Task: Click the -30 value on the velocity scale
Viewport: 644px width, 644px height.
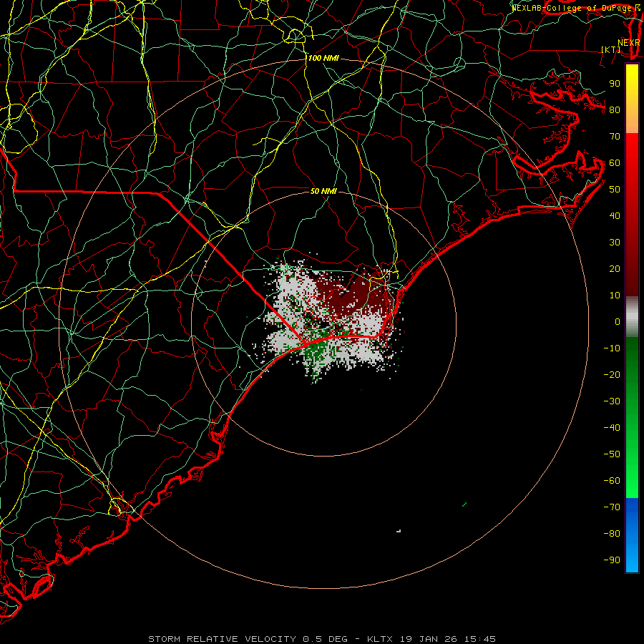Action: 612,401
